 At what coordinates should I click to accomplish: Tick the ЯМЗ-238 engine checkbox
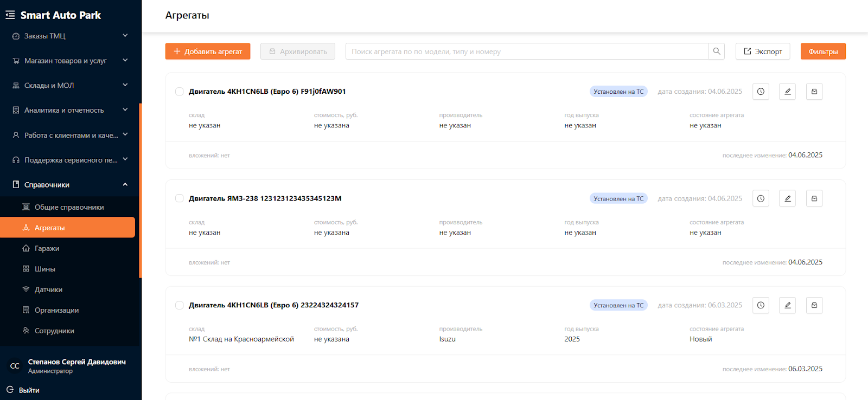point(180,199)
